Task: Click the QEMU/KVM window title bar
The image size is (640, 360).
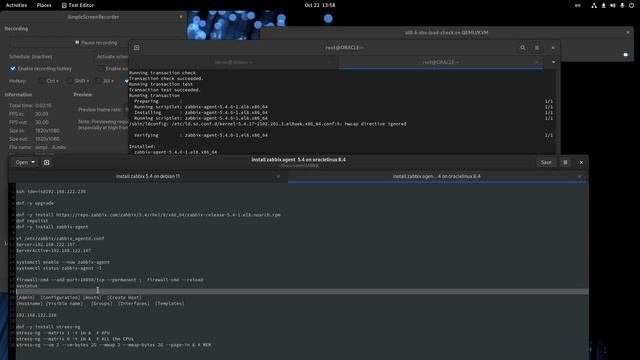Action: [446, 32]
